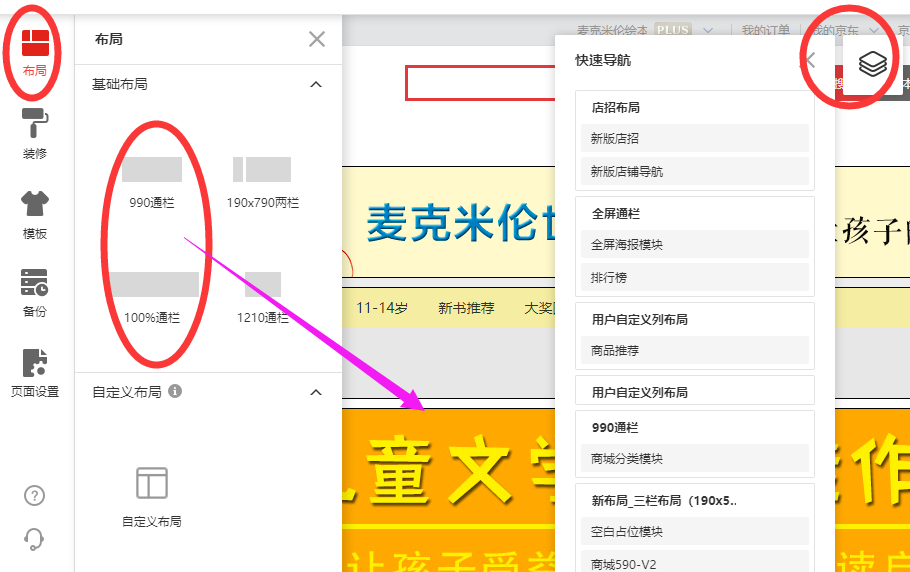
Task: Open the 11-14岁 navigation tab
Action: [381, 308]
